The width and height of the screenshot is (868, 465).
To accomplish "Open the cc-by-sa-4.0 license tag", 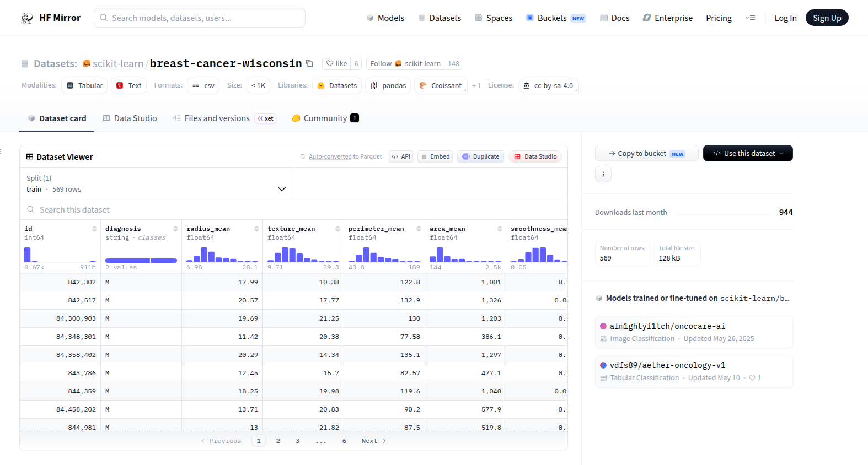I will [548, 85].
